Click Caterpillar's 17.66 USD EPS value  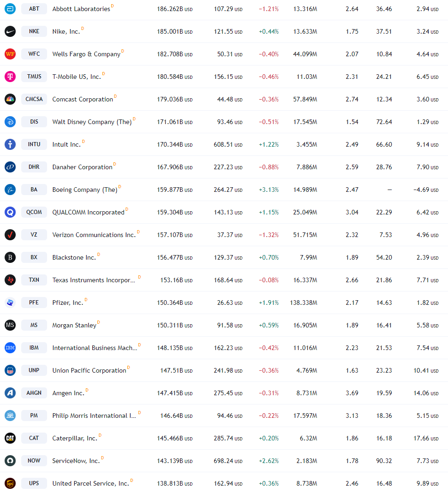coord(426,438)
